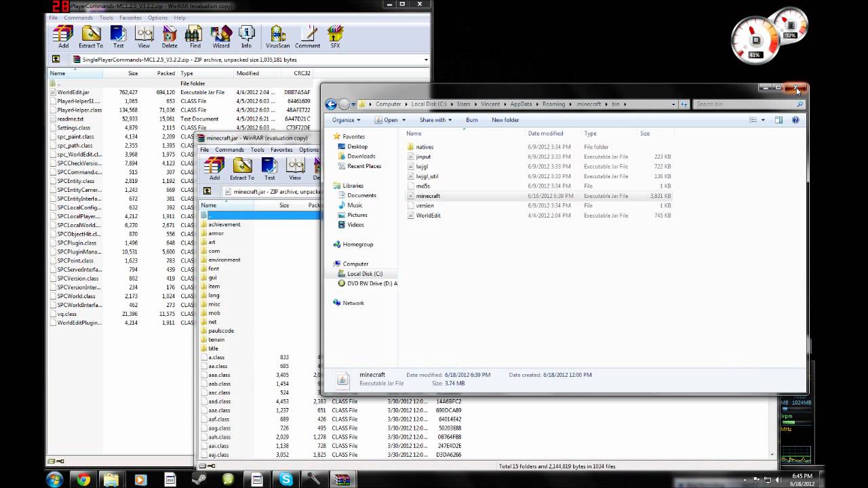Open Skype from the taskbar
Screen dimensions: 868x488
coord(286,479)
